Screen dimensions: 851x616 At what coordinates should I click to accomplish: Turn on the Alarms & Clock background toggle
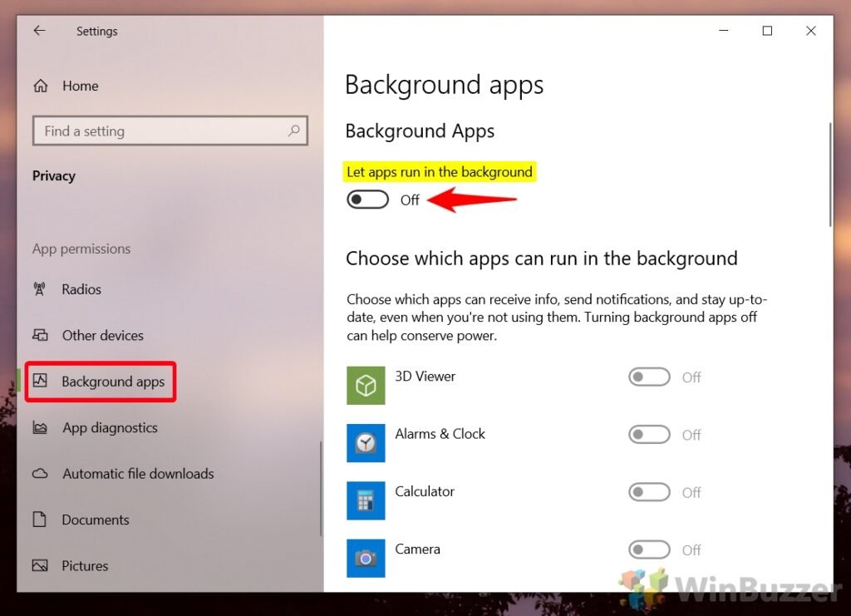point(649,435)
